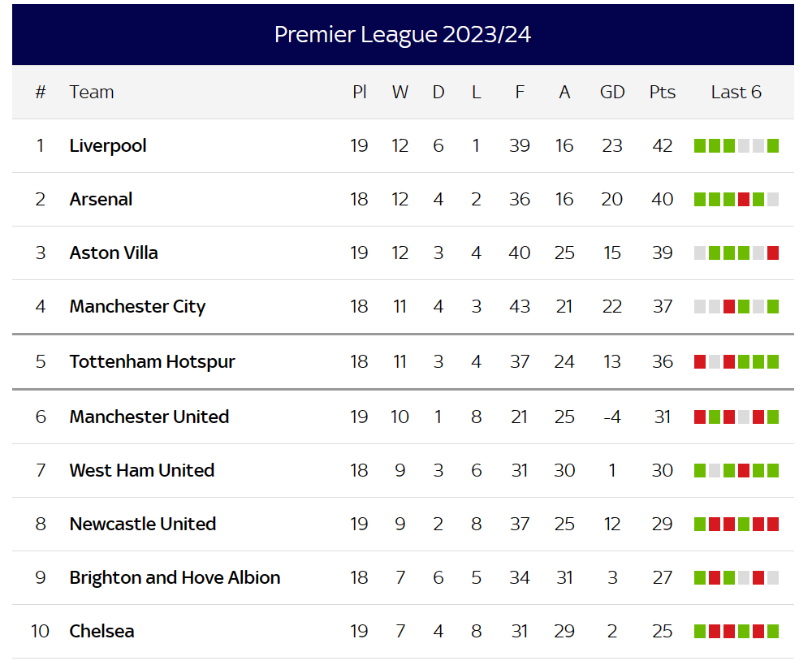Open the Liverpool team link
This screenshot has width=812, height=665.
pyautogui.click(x=108, y=146)
